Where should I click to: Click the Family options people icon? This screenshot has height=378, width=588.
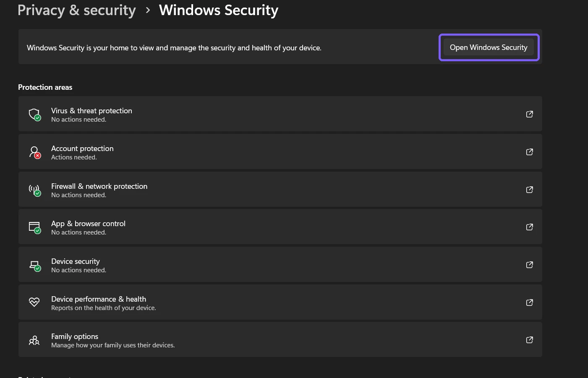pos(34,340)
